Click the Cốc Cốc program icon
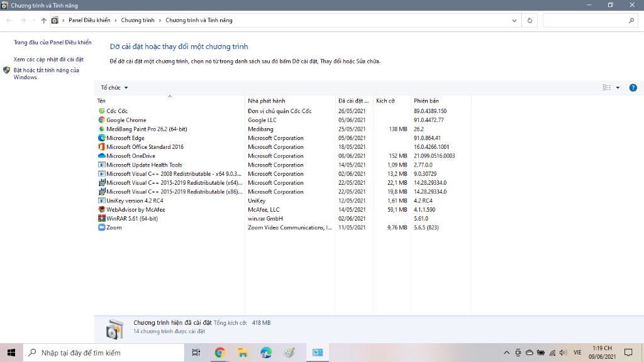Image resolution: width=644 pixels, height=362 pixels. 101,111
